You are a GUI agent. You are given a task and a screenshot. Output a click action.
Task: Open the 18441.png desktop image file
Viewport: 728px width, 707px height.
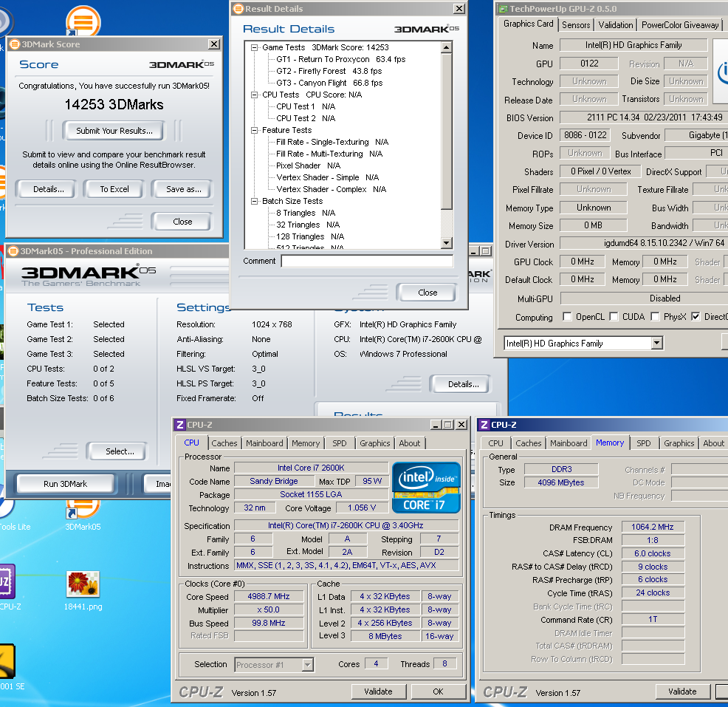coord(83,584)
